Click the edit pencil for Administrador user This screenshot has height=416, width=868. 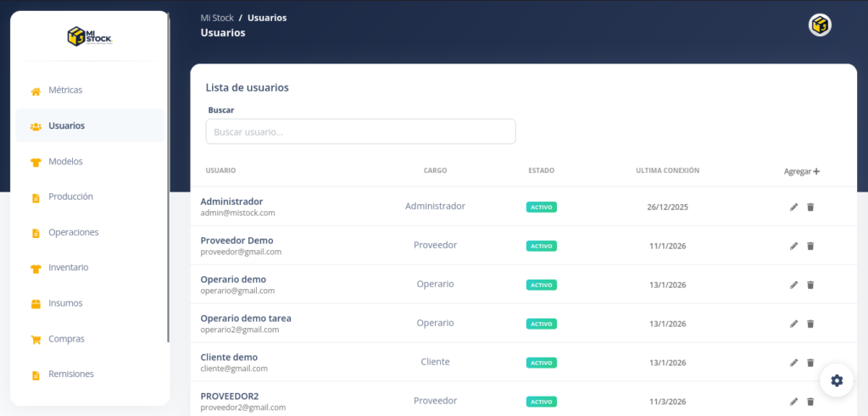click(793, 207)
